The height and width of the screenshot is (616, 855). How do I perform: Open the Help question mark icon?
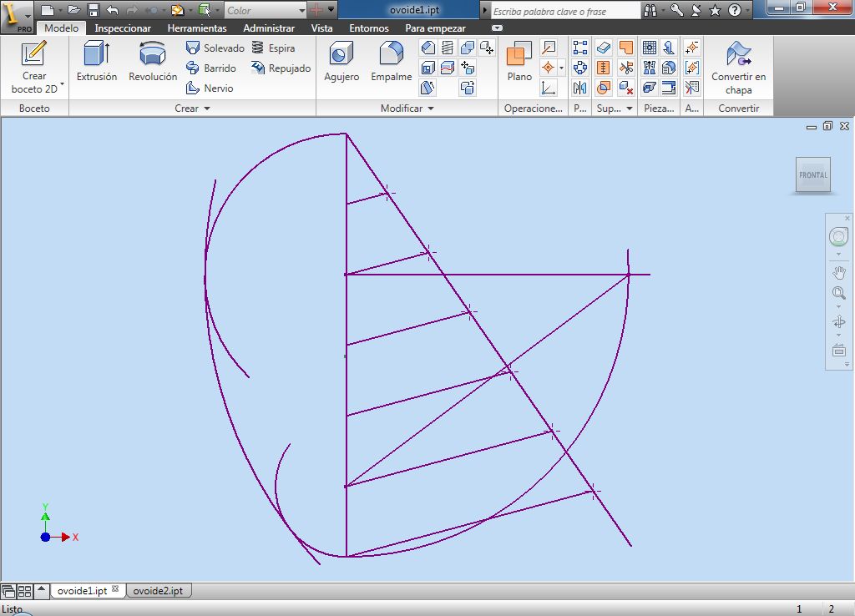coord(735,10)
